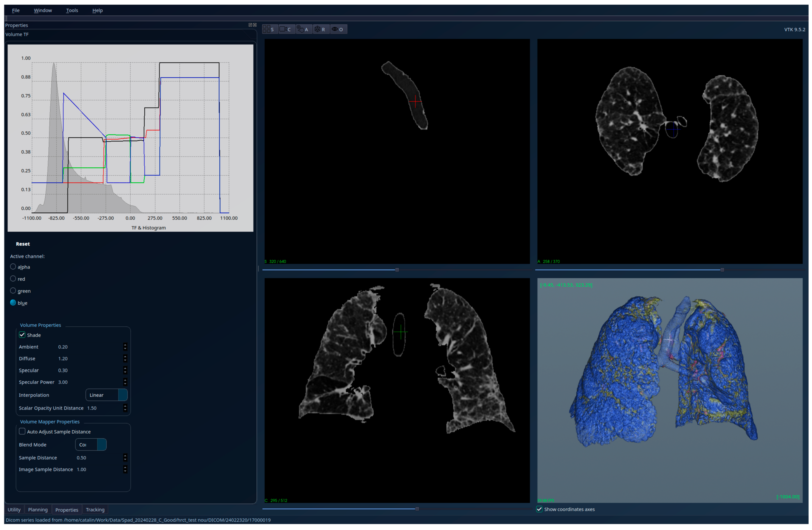This screenshot has height=530, width=812.
Task: Increment the Ambient value stepper arrow
Action: pyautogui.click(x=125, y=345)
